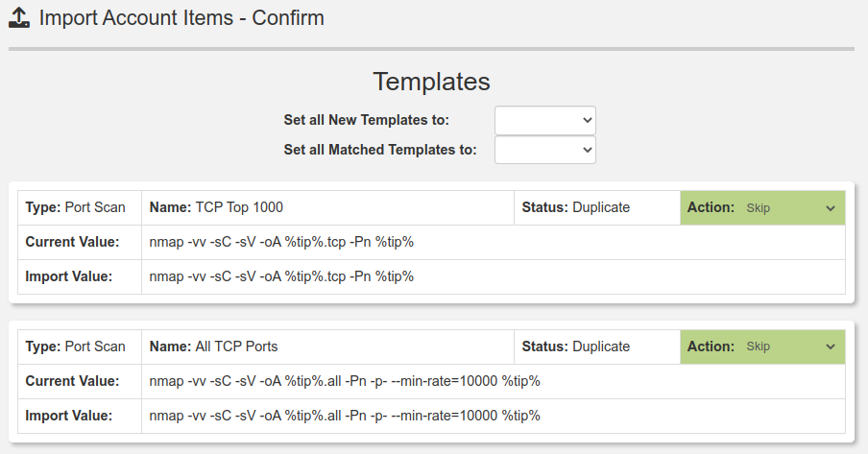Select the "All TCP Ports" name cell
This screenshot has height=454, width=868.
[x=236, y=346]
